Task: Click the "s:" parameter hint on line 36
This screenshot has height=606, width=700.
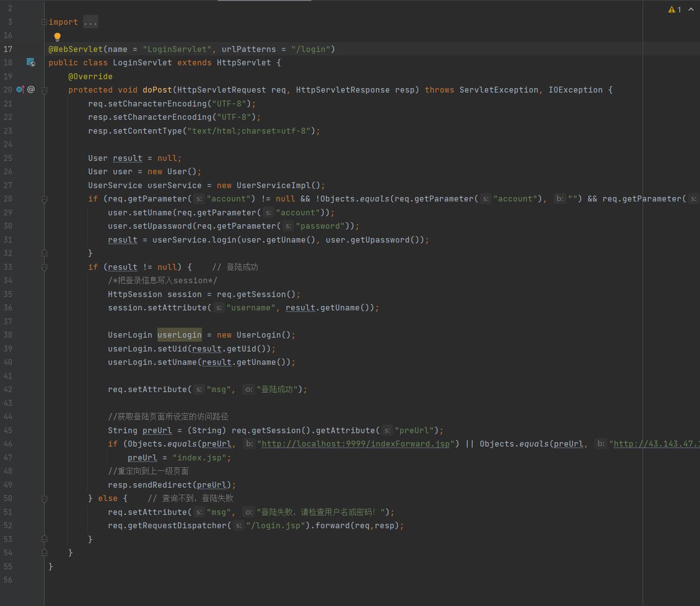Action: 219,308
